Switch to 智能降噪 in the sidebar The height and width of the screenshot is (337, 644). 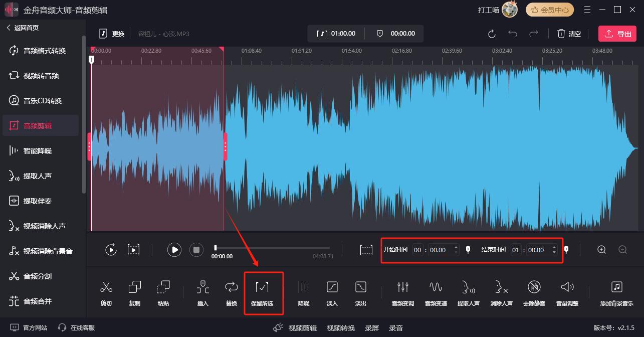pyautogui.click(x=38, y=151)
